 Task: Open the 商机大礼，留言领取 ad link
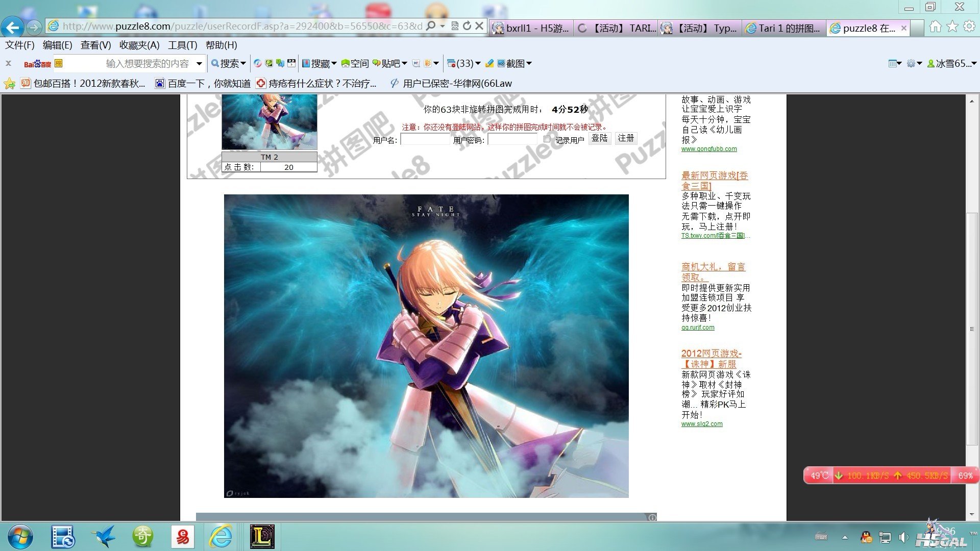pos(713,272)
